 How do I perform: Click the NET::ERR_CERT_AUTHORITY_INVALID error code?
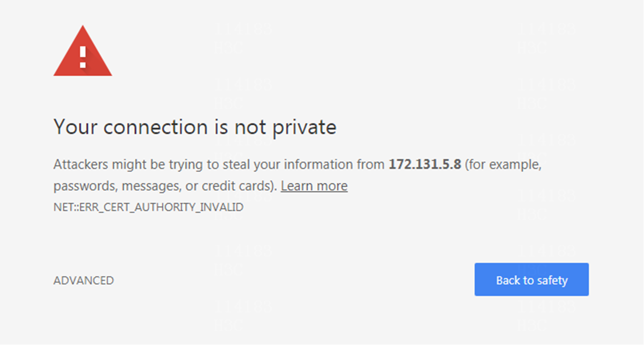pos(148,207)
